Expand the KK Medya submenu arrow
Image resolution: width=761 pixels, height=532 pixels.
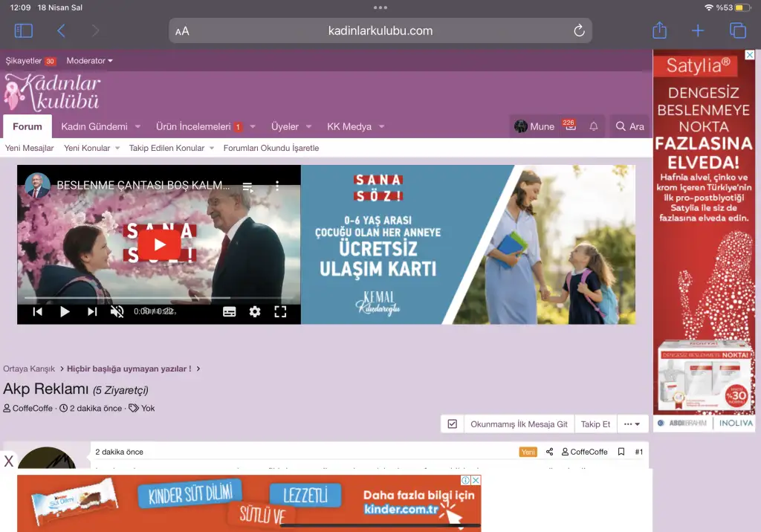tap(382, 127)
